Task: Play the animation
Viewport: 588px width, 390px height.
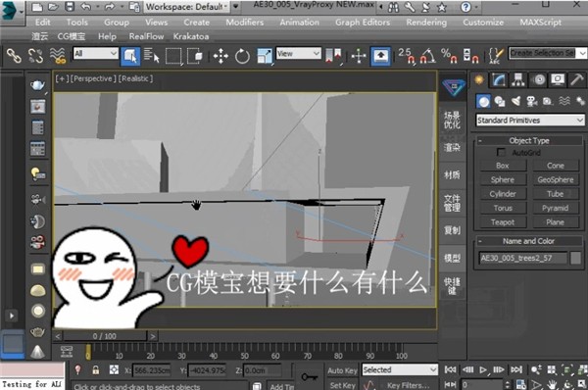Action: tap(483, 370)
